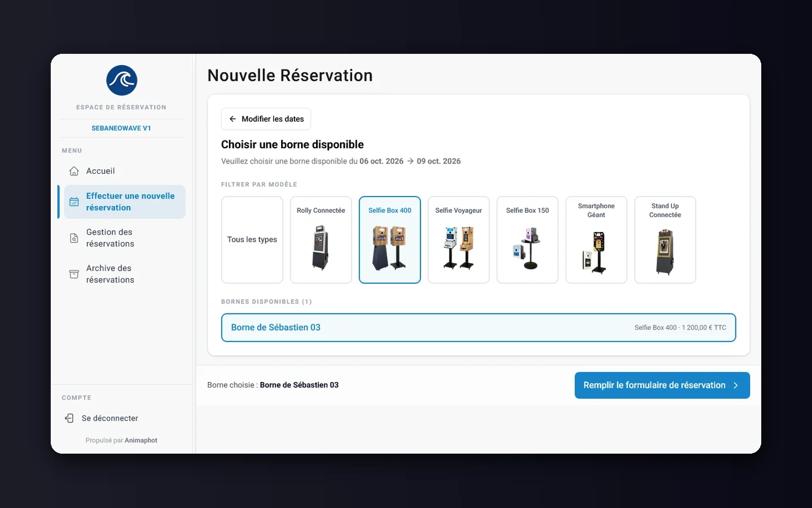Click the start date 06 oct. 2026

382,161
